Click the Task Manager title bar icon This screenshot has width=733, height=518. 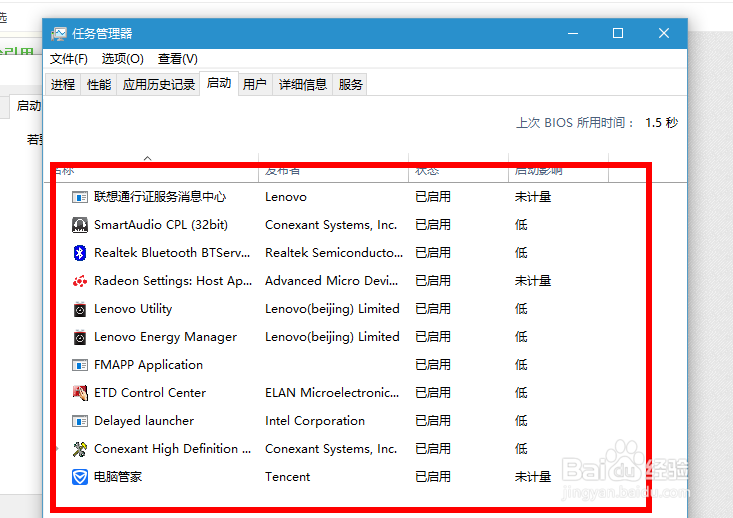click(x=59, y=34)
